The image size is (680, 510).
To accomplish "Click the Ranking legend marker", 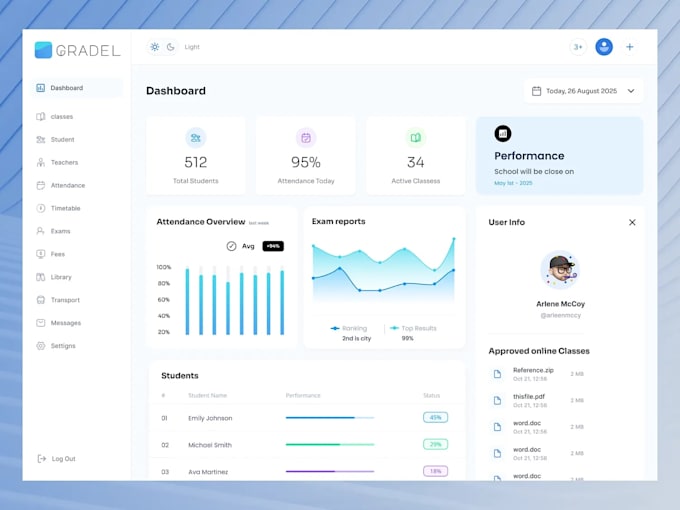I will tap(335, 328).
